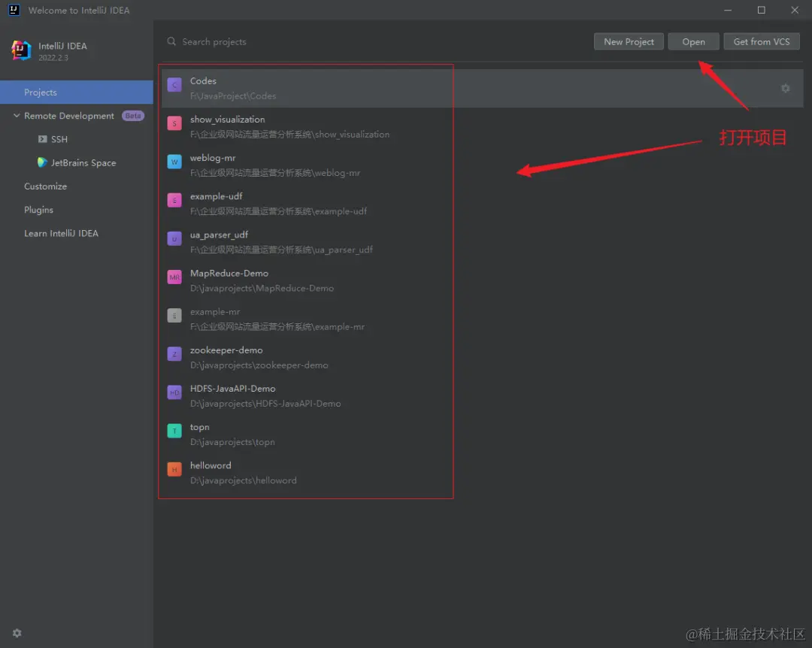Click the MapReduce-Demo MR icon
The width and height of the screenshot is (812, 648).
(x=174, y=277)
